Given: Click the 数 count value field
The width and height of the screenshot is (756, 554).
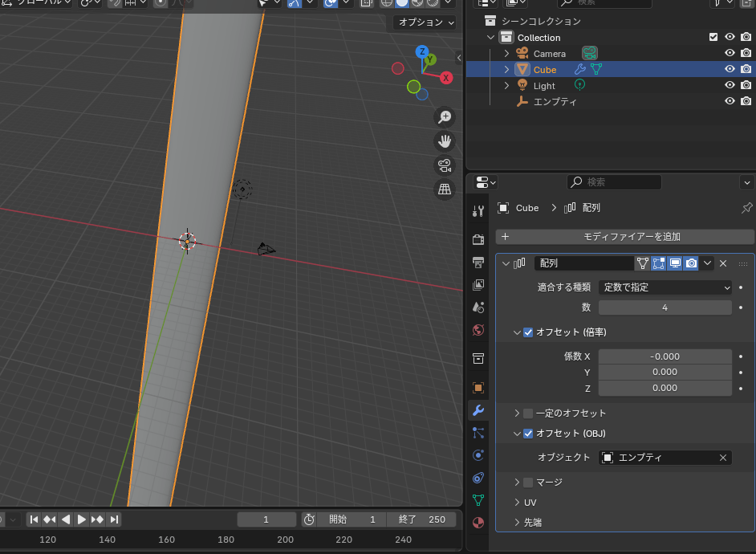Looking at the screenshot, I should click(x=665, y=308).
